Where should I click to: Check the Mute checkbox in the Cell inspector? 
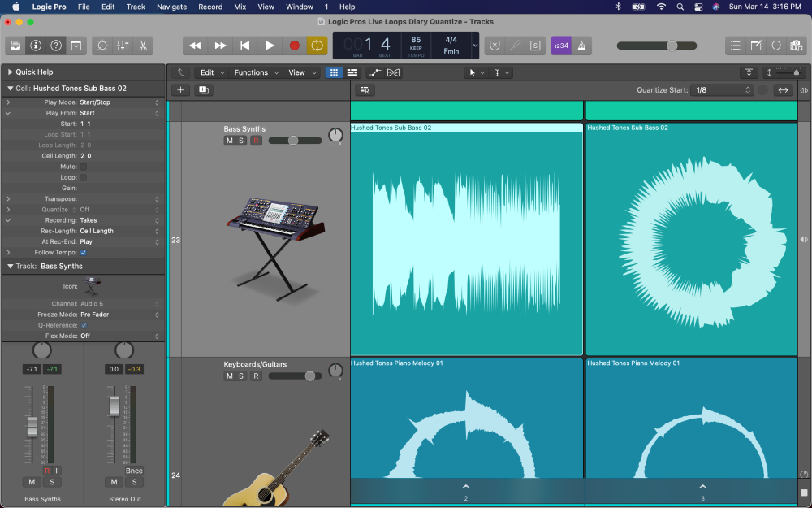(x=83, y=167)
